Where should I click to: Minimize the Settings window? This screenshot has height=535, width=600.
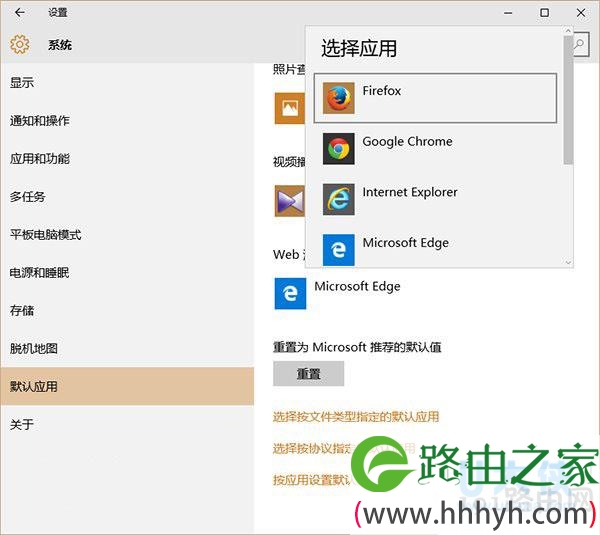pyautogui.click(x=508, y=13)
